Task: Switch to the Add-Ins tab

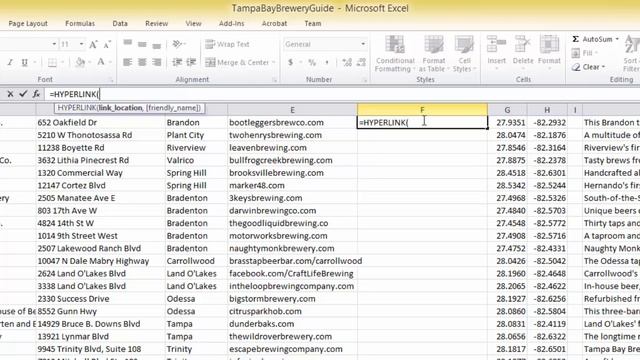Action: coord(231,24)
